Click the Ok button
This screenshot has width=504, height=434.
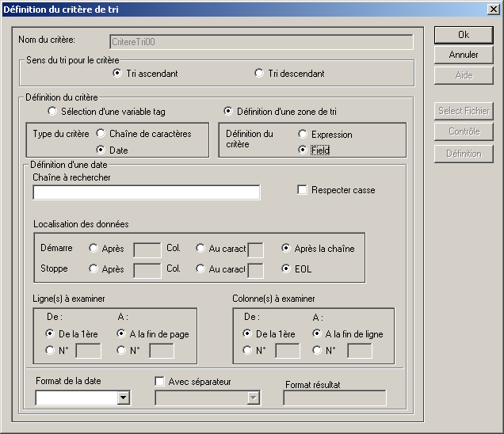(x=464, y=35)
